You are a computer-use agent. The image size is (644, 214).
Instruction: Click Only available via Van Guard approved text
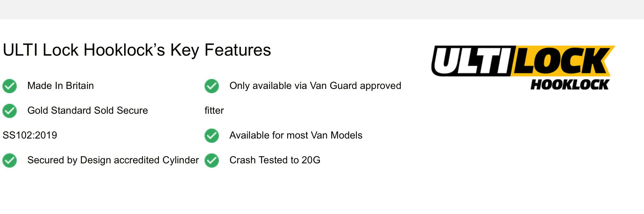coord(315,86)
